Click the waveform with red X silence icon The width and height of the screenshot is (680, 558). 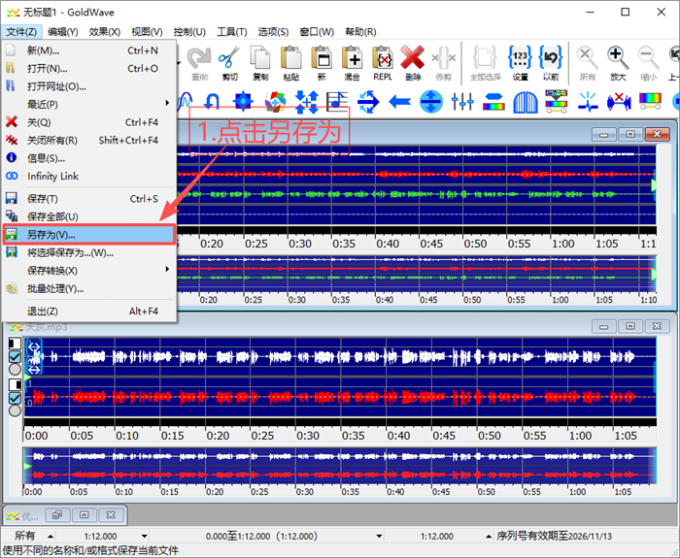click(619, 102)
